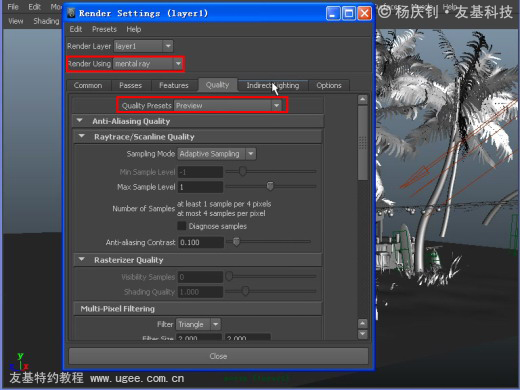Screen dimensions: 520x390
Task: Open the Sampling Mode dropdown
Action: pyautogui.click(x=217, y=154)
